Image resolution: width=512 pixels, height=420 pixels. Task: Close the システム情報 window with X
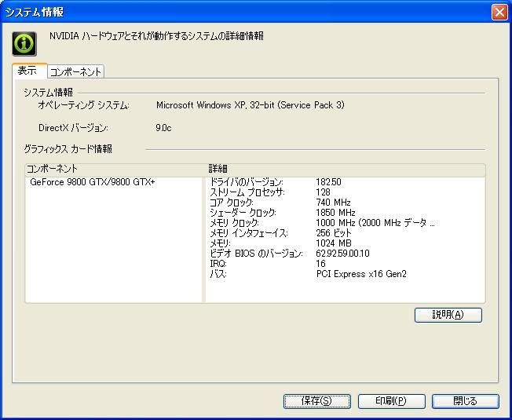(x=499, y=13)
